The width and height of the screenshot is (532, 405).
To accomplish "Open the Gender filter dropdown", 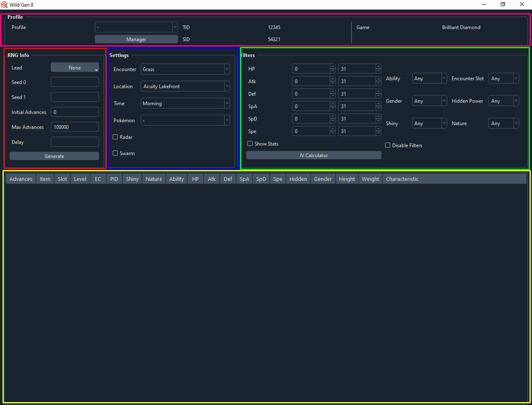I will click(430, 101).
